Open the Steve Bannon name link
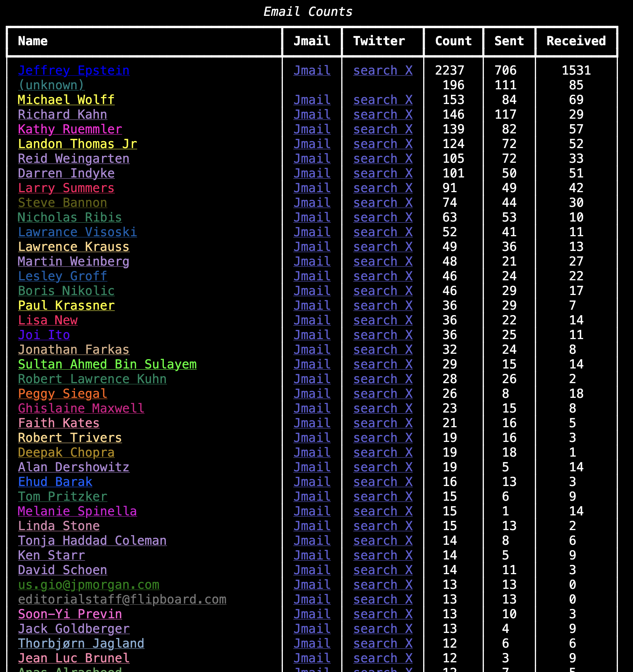Image resolution: width=633 pixels, height=672 pixels. (63, 203)
